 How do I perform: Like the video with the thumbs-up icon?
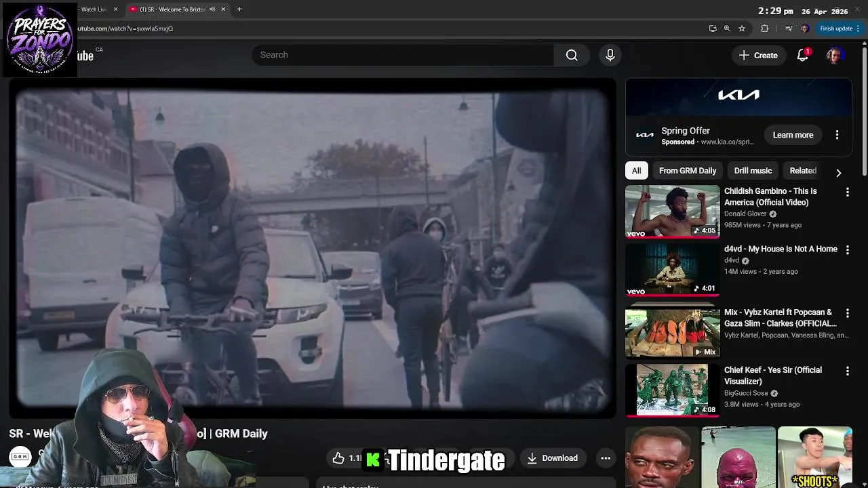coord(339,458)
